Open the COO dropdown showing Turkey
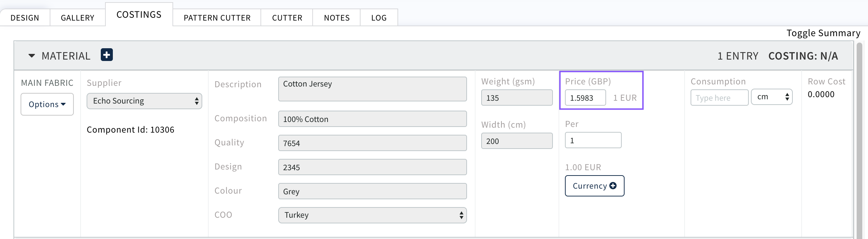This screenshot has width=868, height=239. [x=372, y=215]
